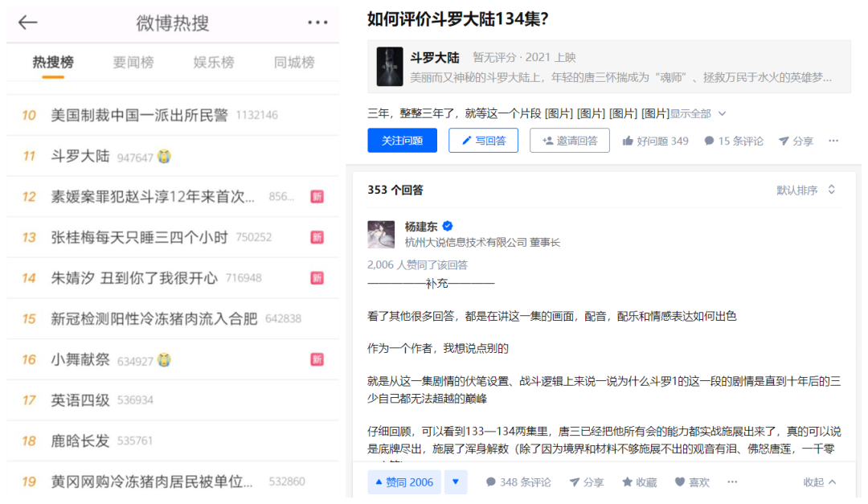Collapse the answer with 收起
The width and height of the screenshot is (868, 504).
click(820, 482)
